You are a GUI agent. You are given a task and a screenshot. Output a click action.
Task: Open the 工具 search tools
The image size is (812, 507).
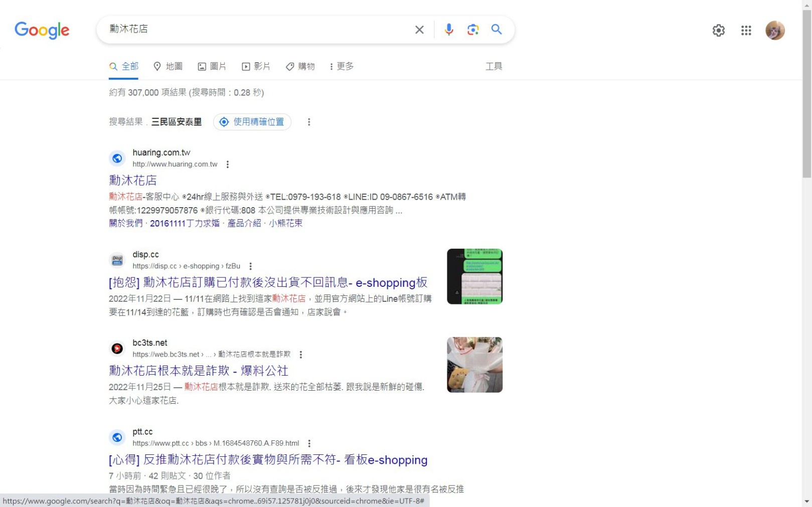click(x=494, y=66)
